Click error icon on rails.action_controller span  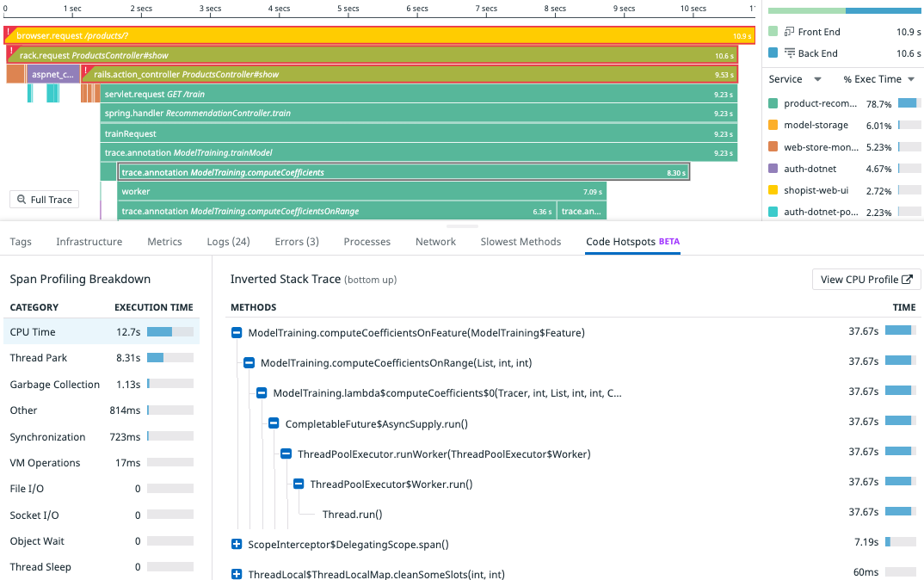click(x=85, y=71)
